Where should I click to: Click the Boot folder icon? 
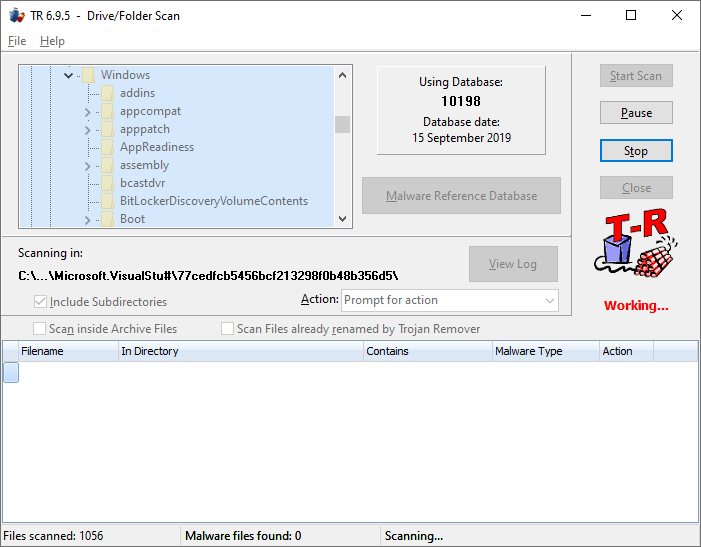tap(107, 219)
